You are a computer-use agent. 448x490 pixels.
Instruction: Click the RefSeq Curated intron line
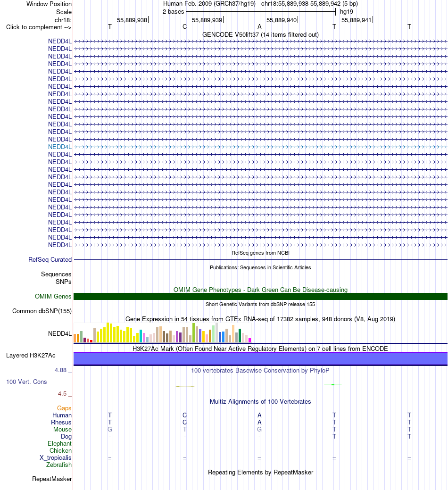pos(260,260)
